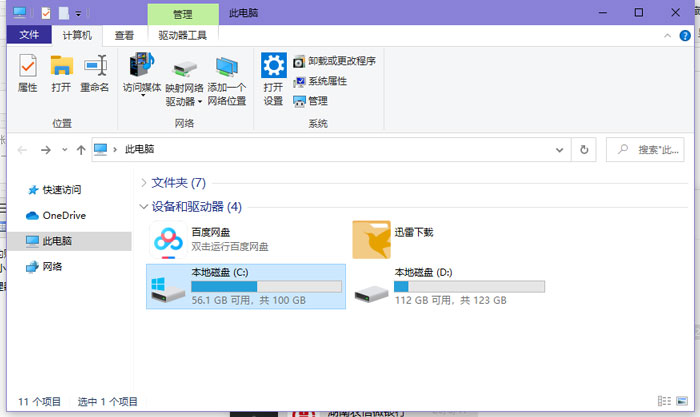Viewport: 700px width, 417px height.
Task: Expand the 文件夹 (7) group
Action: tap(144, 183)
